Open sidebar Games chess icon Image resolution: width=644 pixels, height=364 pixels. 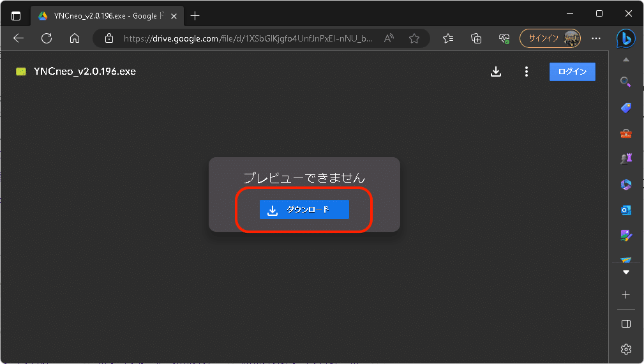(625, 158)
